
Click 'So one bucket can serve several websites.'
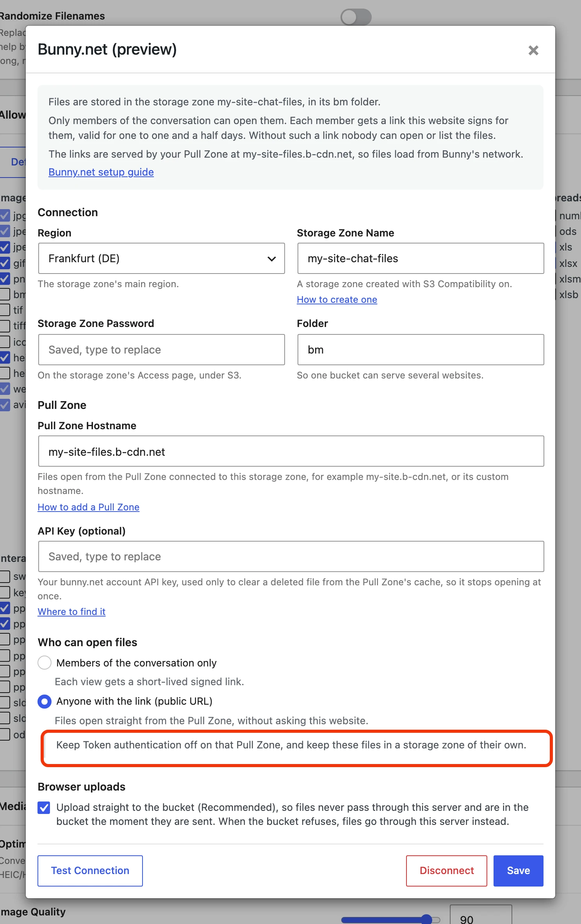click(390, 375)
